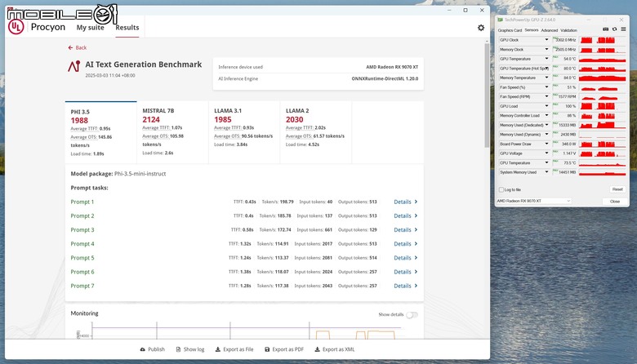Click the Back arrow icon
Screen dimensions: 637x364
pos(70,47)
